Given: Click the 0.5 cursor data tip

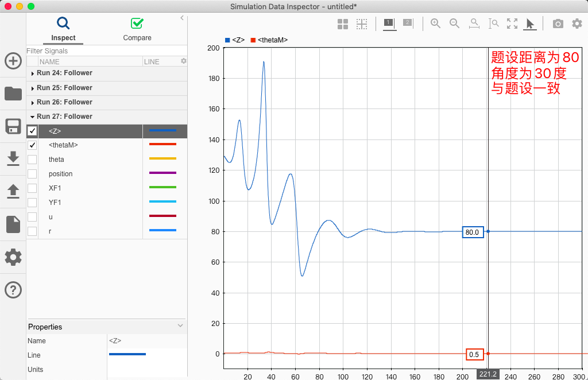Looking at the screenshot, I should pos(474,355).
